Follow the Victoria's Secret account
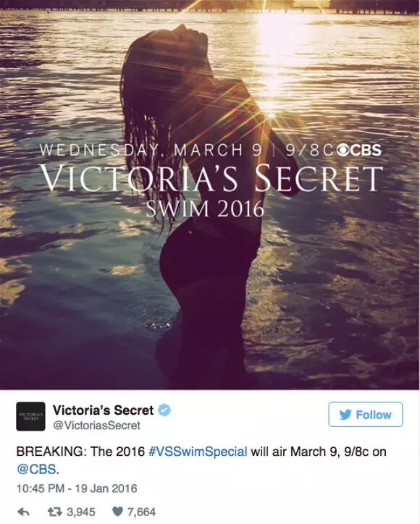Image resolution: width=420 pixels, height=524 pixels. (366, 415)
